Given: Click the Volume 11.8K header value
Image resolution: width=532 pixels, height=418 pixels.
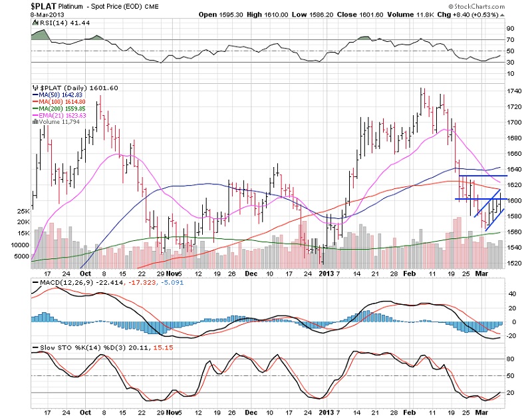Looking at the screenshot, I should click(x=410, y=15).
